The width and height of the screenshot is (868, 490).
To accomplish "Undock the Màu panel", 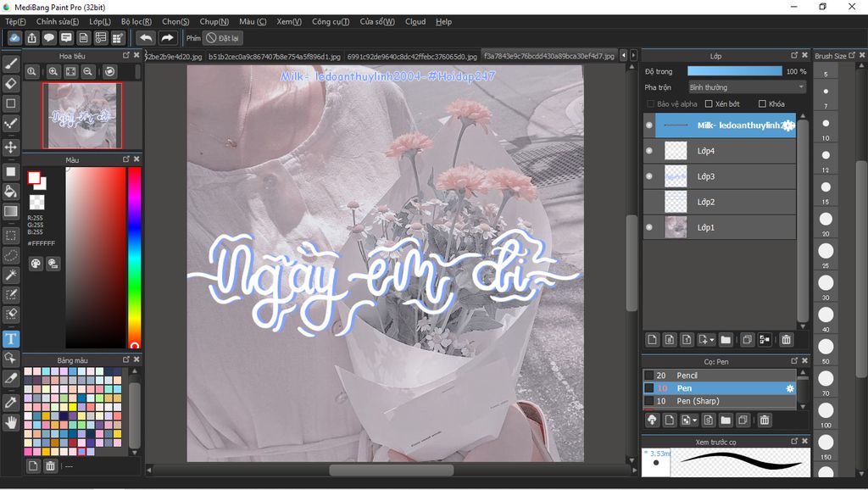I will 126,159.
